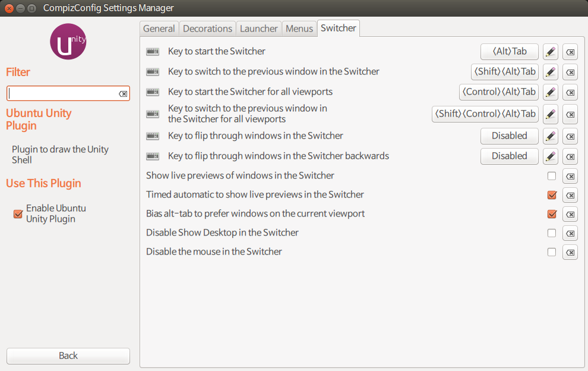Go to the Launcher tab
Viewport: 588px width, 371px height.
pos(259,29)
